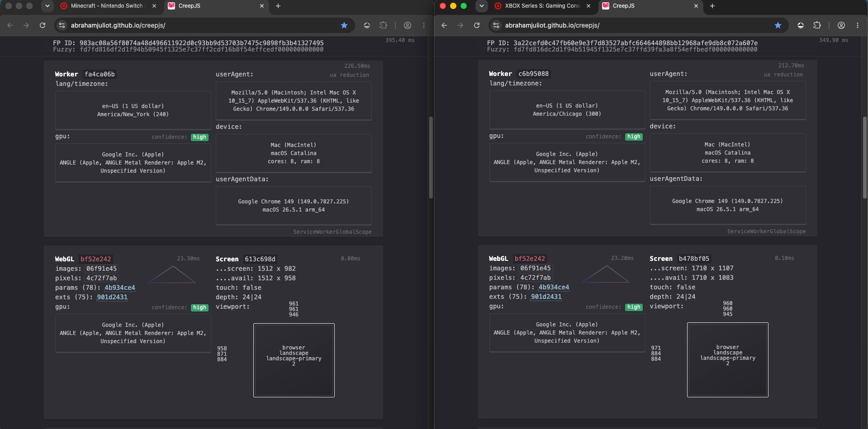Open extensions puzzle icon in left window

383,25
